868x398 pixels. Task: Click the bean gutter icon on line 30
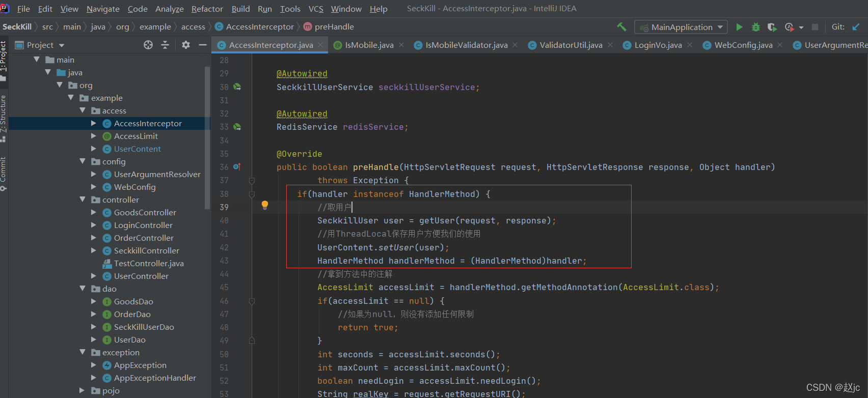click(x=237, y=87)
